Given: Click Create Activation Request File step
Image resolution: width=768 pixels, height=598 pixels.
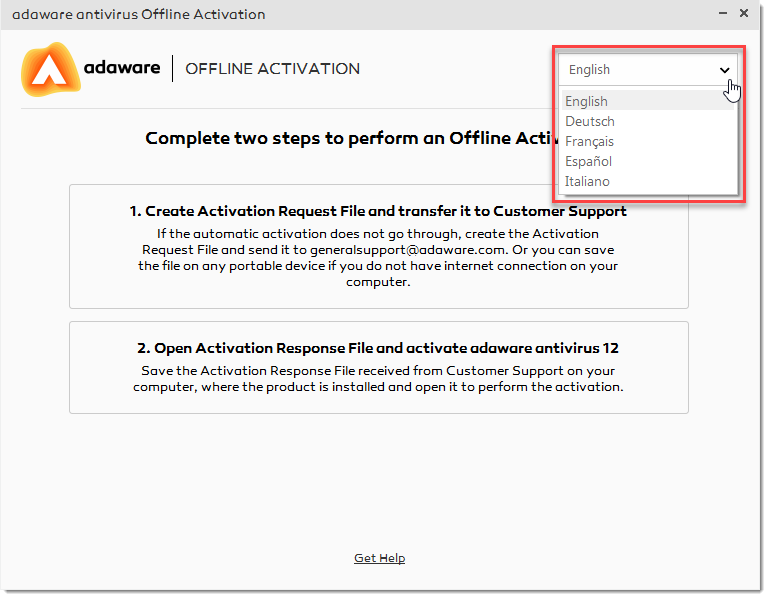Looking at the screenshot, I should pos(379,246).
